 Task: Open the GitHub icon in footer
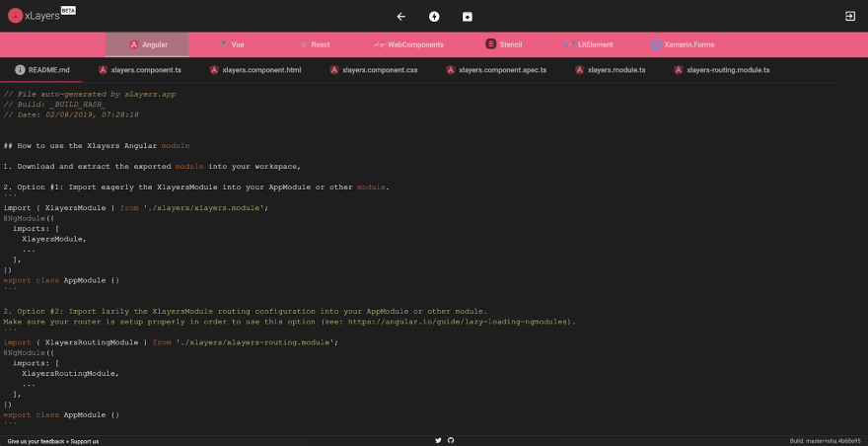(x=451, y=440)
